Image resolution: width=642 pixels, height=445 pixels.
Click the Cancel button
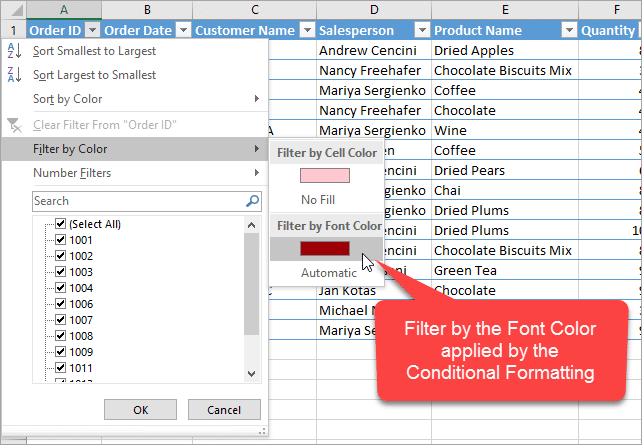224,410
